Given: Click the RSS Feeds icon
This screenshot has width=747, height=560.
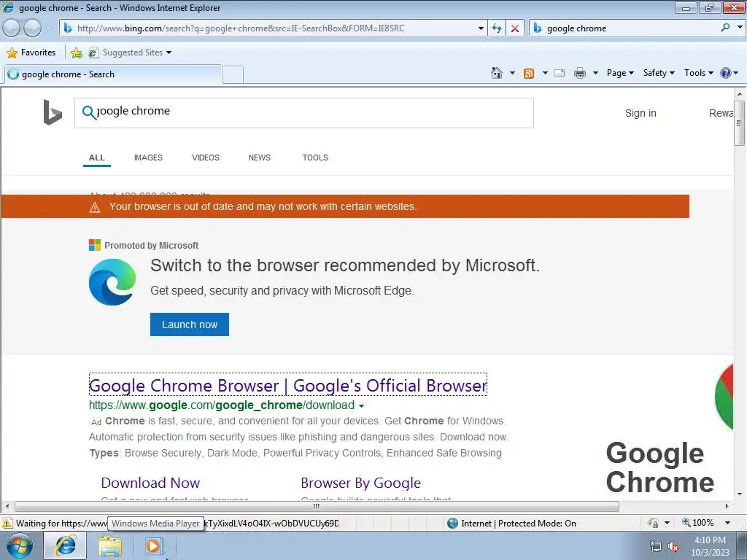Looking at the screenshot, I should (x=529, y=74).
